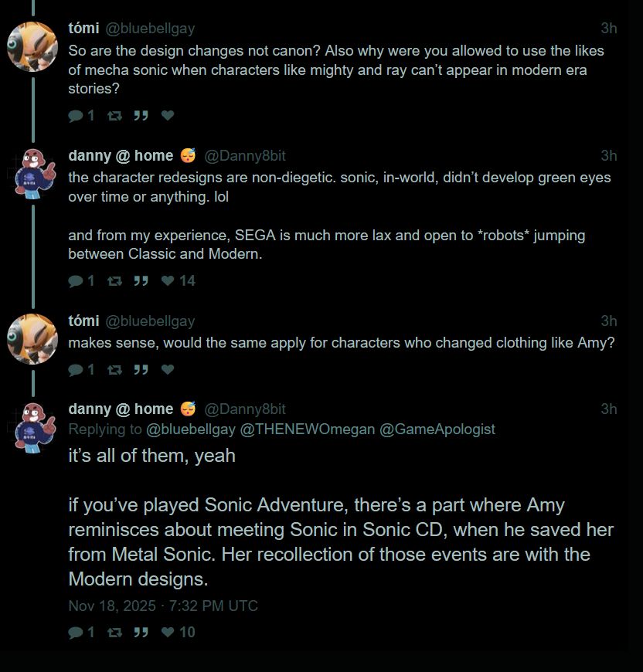Like danny's post with 14 likes
This screenshot has height=672, width=643.
tap(168, 281)
